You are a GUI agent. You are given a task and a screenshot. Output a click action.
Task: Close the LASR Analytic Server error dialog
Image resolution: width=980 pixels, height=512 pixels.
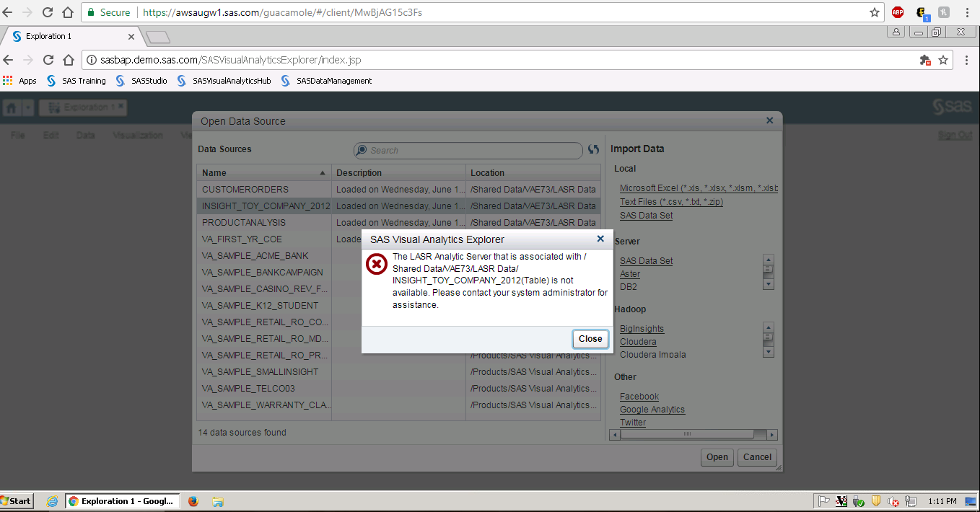[590, 339]
